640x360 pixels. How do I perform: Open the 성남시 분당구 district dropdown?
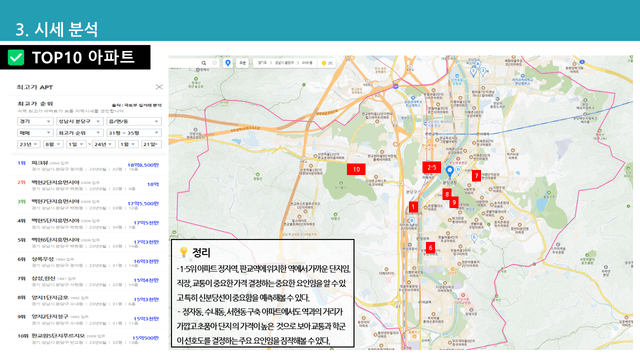click(80, 121)
